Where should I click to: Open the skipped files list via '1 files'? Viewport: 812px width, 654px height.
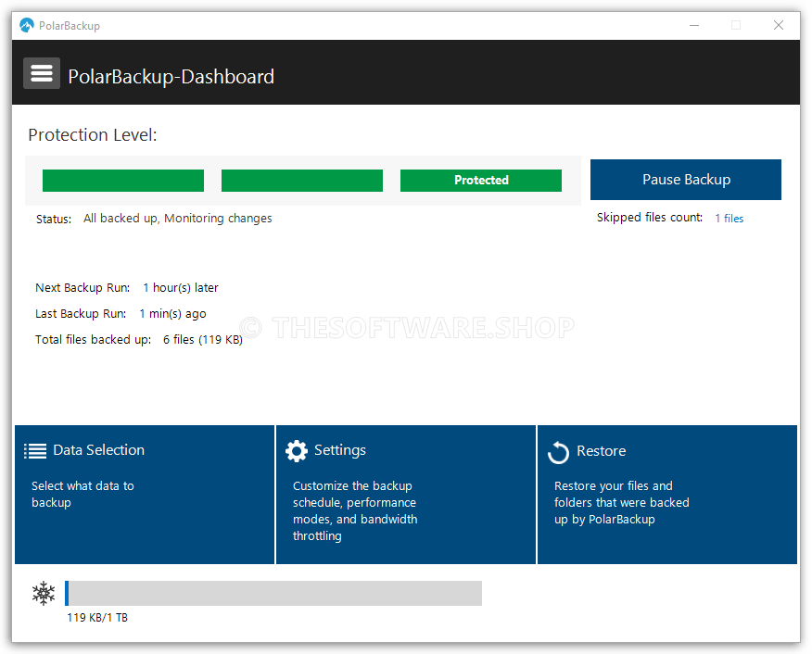pyautogui.click(x=730, y=218)
